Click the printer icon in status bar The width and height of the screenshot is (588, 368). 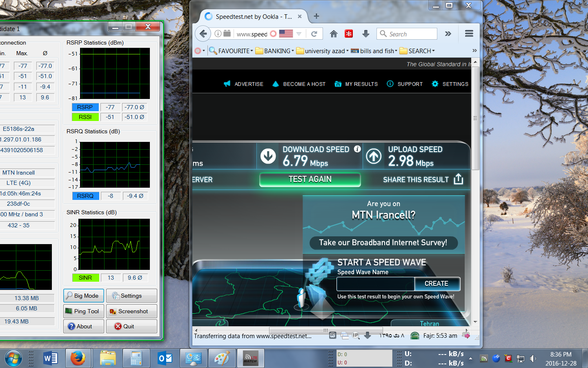(x=344, y=335)
